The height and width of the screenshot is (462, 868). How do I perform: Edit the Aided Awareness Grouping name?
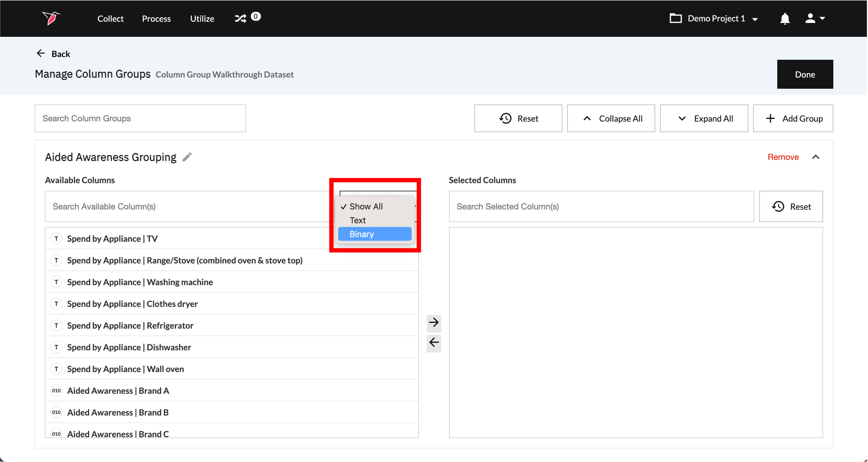click(x=187, y=157)
